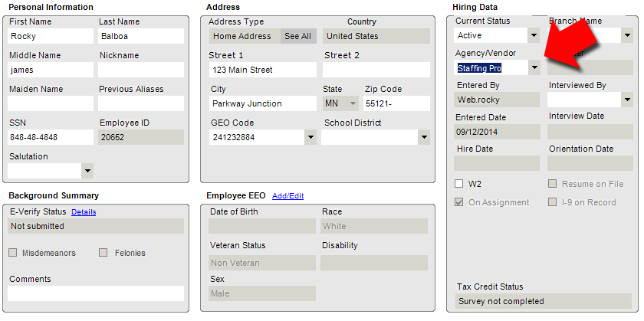This screenshot has height=321, width=644.
Task: Select the Middle Name field with james
Action: click(x=51, y=70)
